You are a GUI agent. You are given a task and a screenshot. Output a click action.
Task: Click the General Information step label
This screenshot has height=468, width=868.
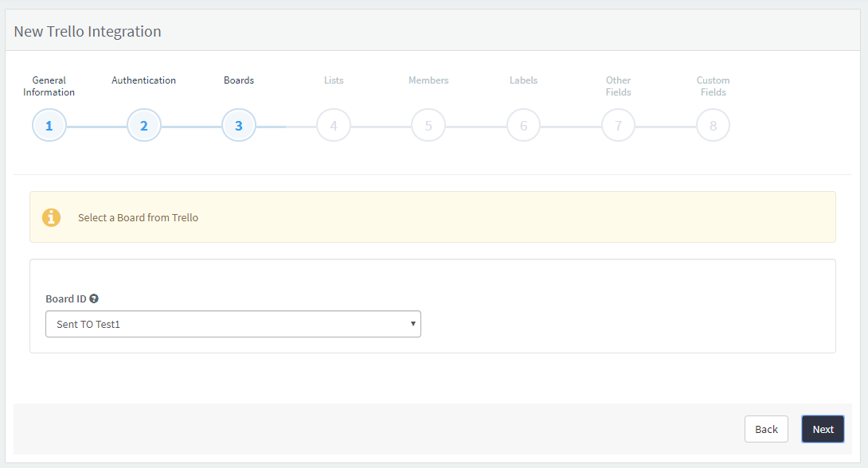pyautogui.click(x=49, y=86)
